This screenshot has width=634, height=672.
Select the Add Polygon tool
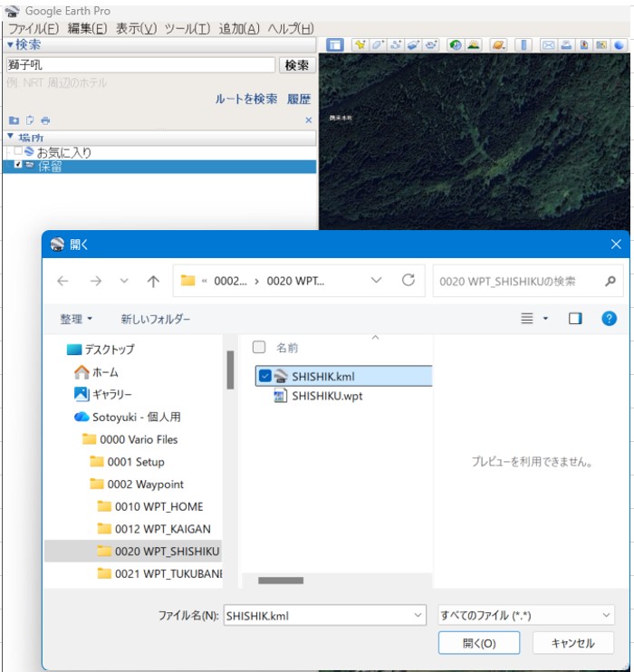tap(378, 44)
